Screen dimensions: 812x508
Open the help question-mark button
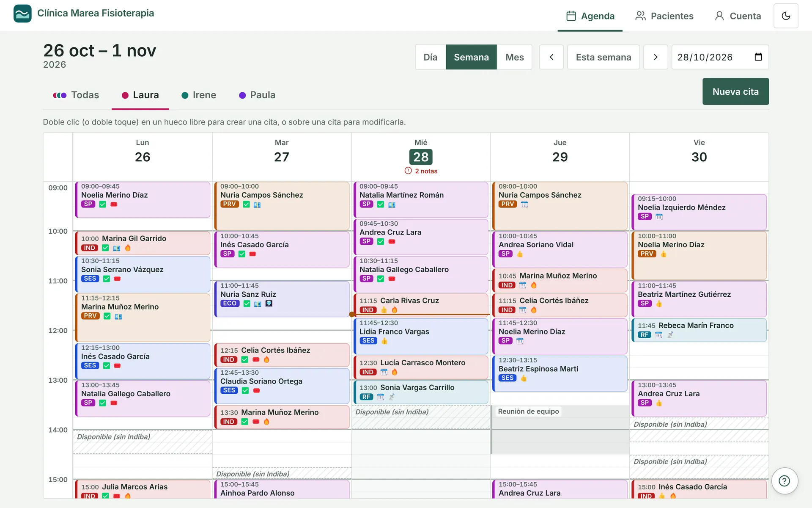click(x=785, y=481)
